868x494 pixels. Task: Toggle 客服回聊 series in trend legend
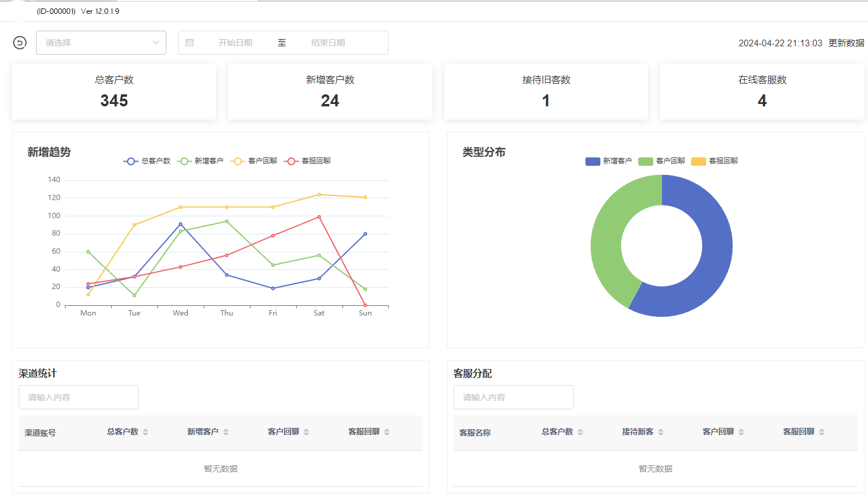308,161
